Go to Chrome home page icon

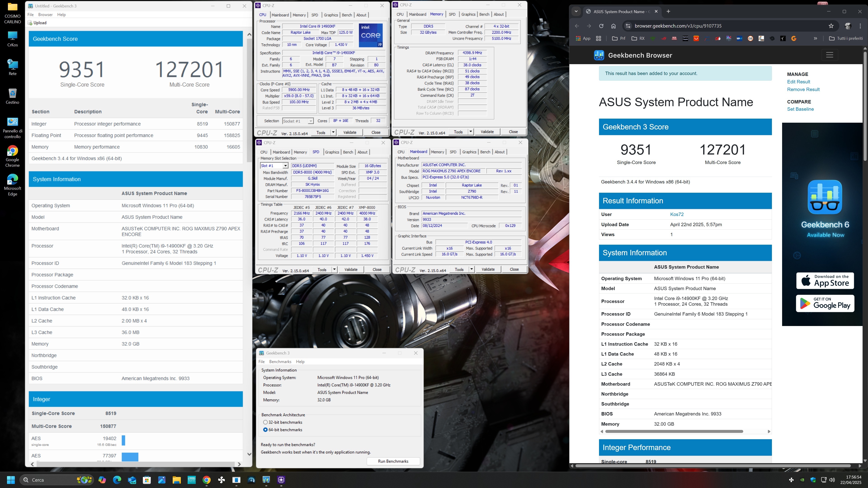613,26
